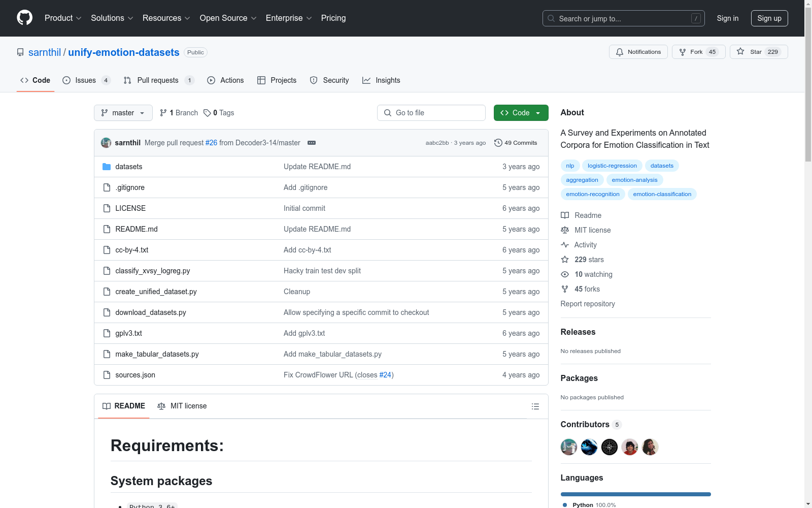The height and width of the screenshot is (508, 812).
Task: Click the commit history clock icon
Action: (498, 143)
